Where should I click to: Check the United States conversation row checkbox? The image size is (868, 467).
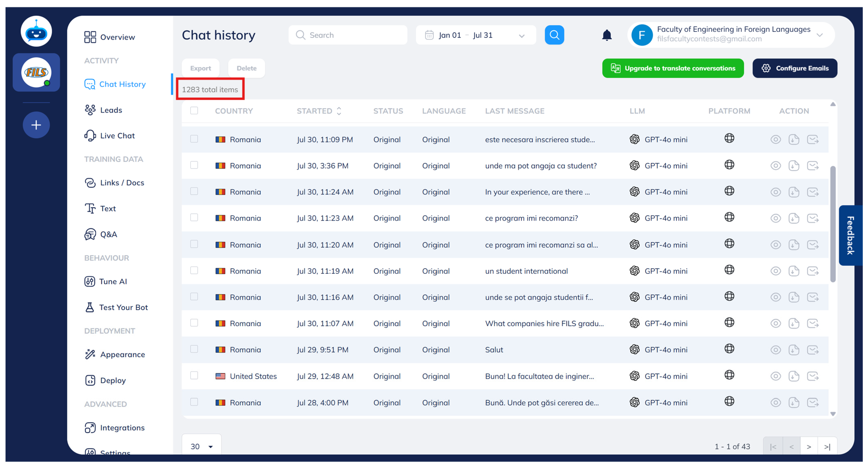click(194, 375)
